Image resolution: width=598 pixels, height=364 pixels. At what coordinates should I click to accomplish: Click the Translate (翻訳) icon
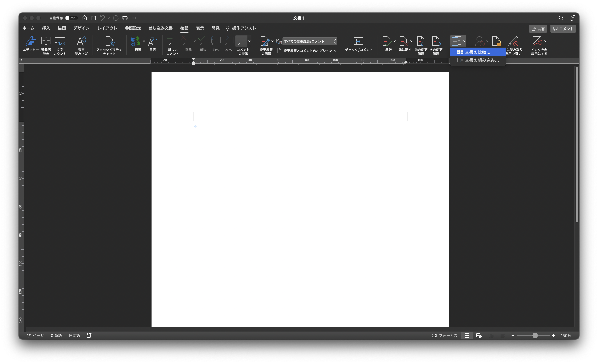tap(136, 41)
